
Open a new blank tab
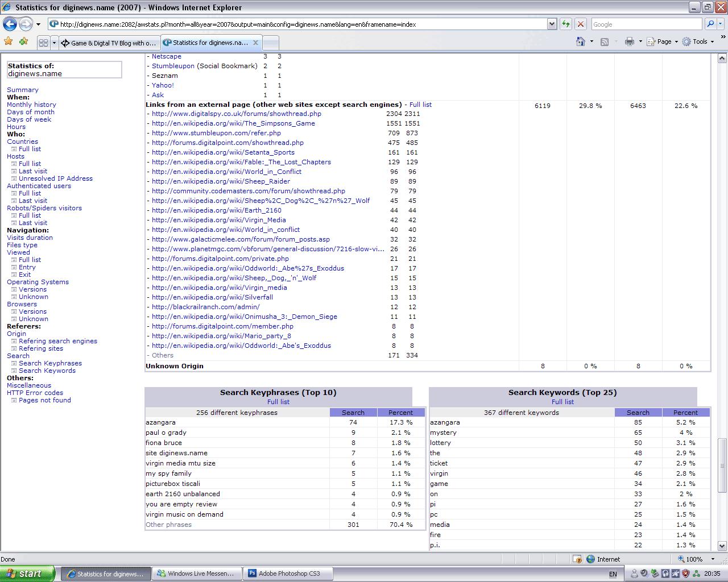coord(271,43)
